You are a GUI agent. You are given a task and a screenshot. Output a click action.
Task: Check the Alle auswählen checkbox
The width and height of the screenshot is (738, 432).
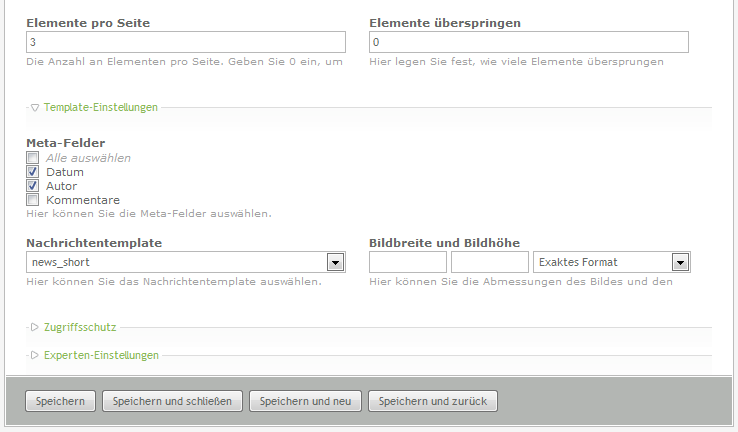pos(33,158)
